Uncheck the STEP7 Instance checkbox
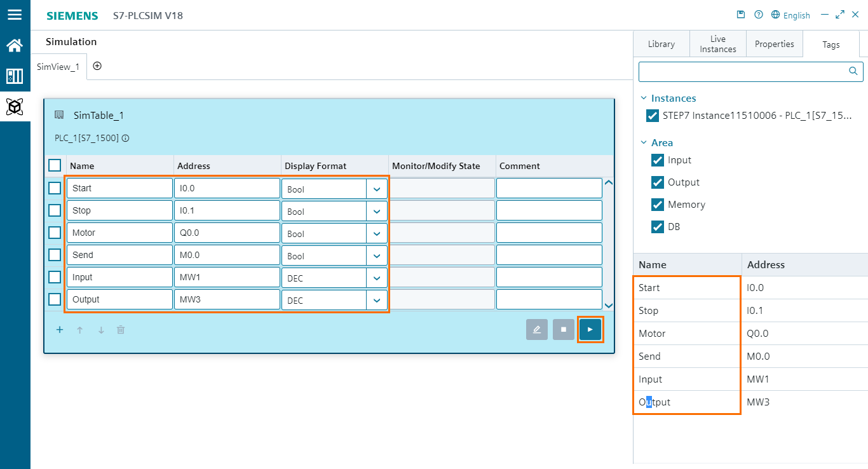Screen dimensions: 868x469 pyautogui.click(x=653, y=116)
